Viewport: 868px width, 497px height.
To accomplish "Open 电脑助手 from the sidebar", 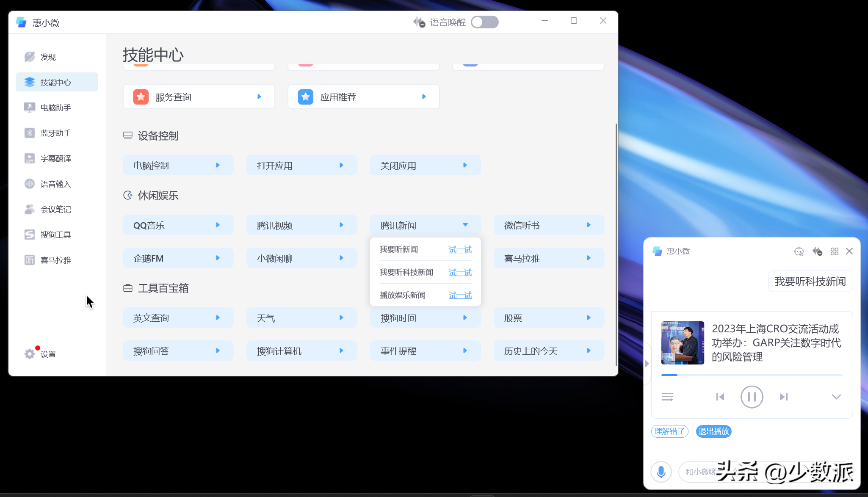I will point(57,108).
